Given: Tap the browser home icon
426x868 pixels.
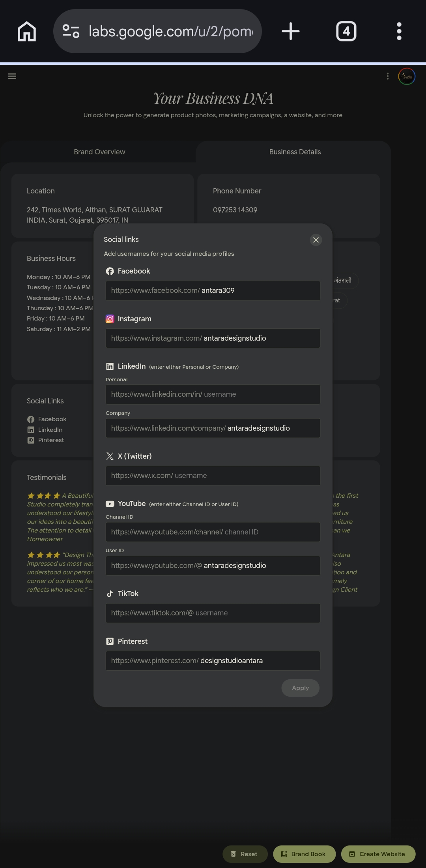Looking at the screenshot, I should pyautogui.click(x=27, y=31).
